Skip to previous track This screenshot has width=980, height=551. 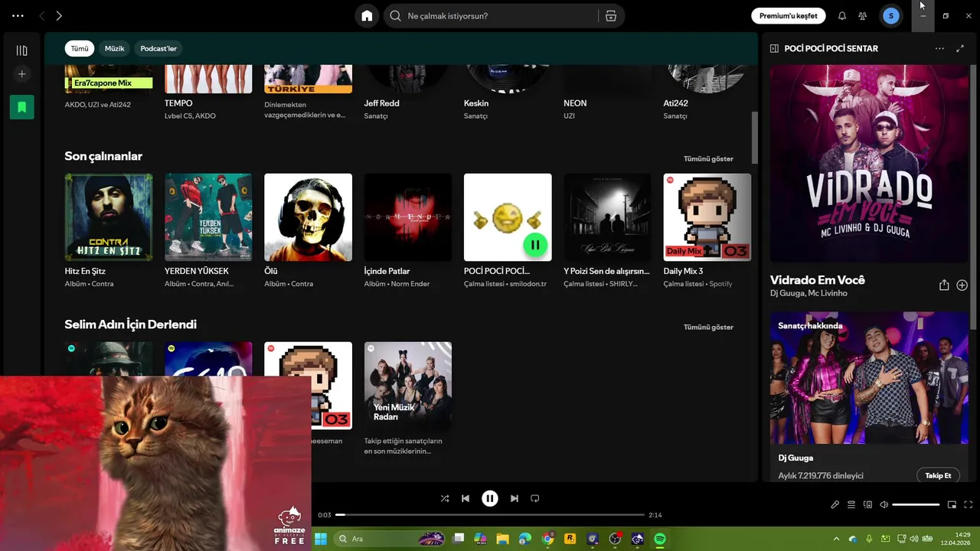pos(465,498)
